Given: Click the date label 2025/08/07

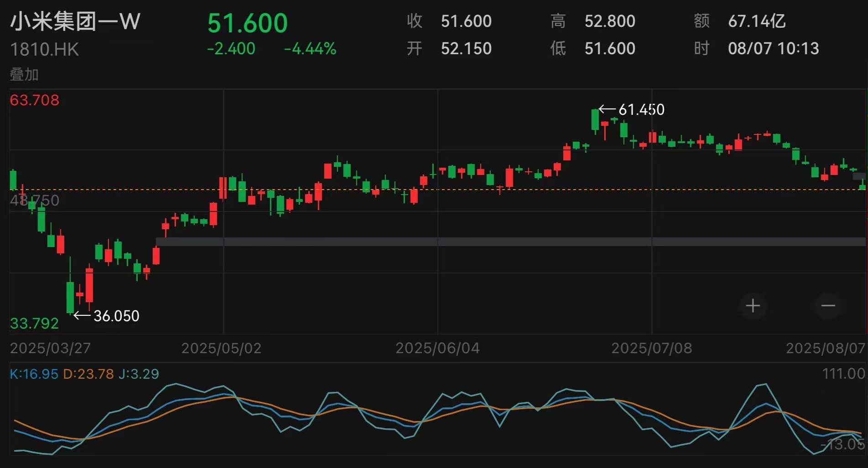Looking at the screenshot, I should tap(826, 349).
